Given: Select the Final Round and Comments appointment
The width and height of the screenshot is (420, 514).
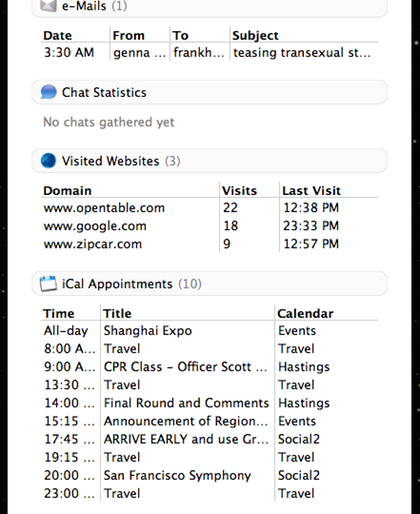Looking at the screenshot, I should (209, 403).
